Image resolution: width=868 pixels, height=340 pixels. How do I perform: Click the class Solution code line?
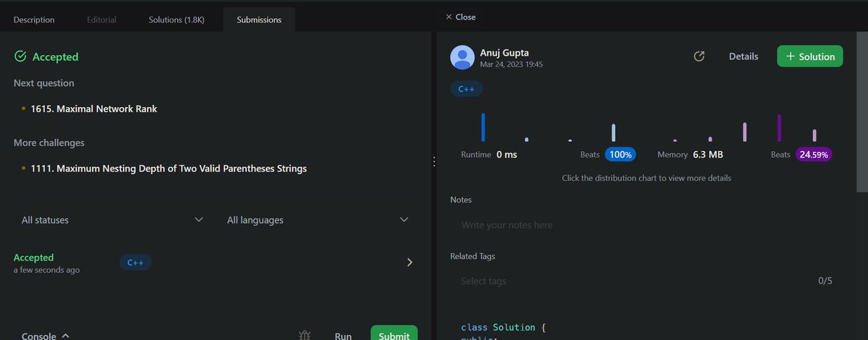503,327
